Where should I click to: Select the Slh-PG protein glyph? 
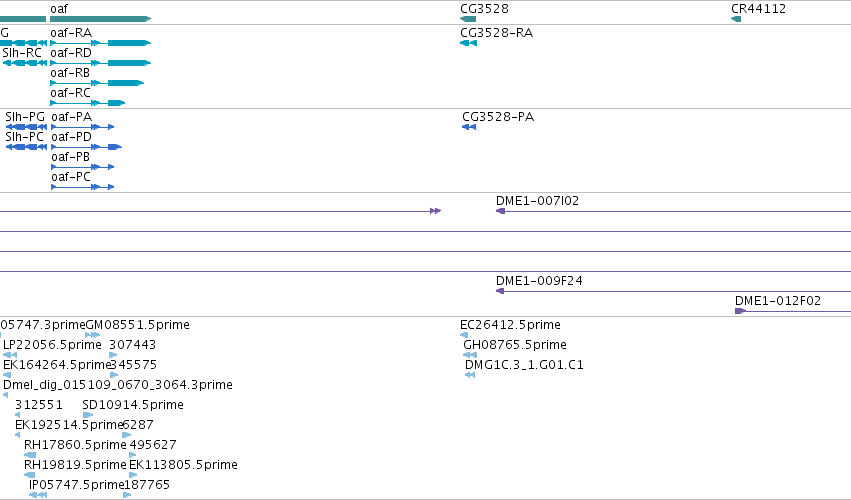click(x=26, y=127)
